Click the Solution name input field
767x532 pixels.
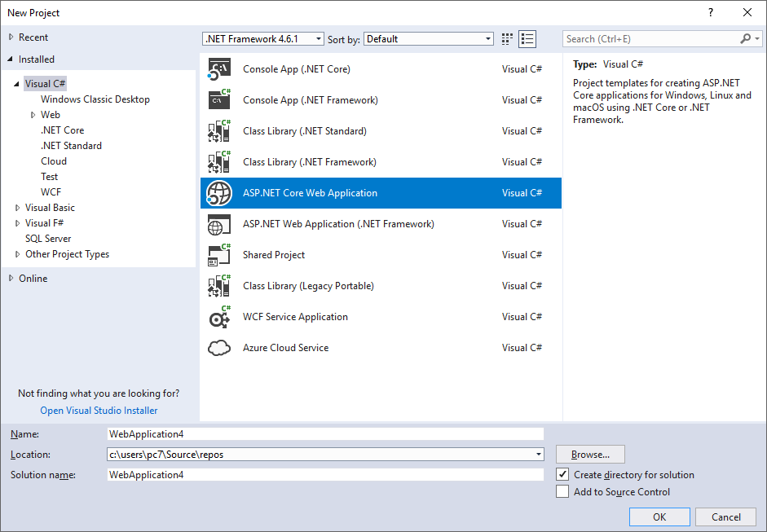pyautogui.click(x=325, y=474)
